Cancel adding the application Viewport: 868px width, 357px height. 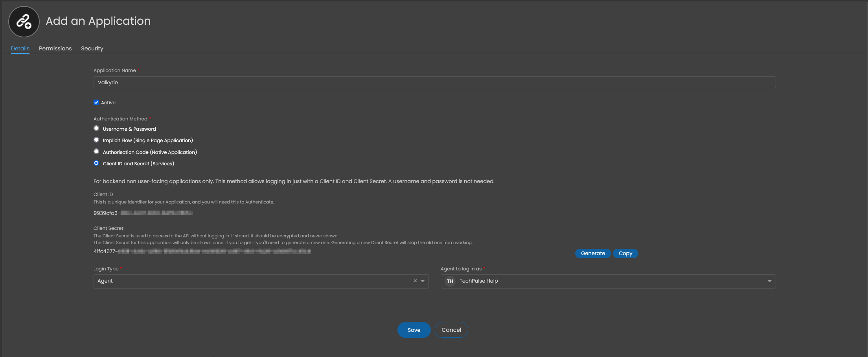click(451, 330)
